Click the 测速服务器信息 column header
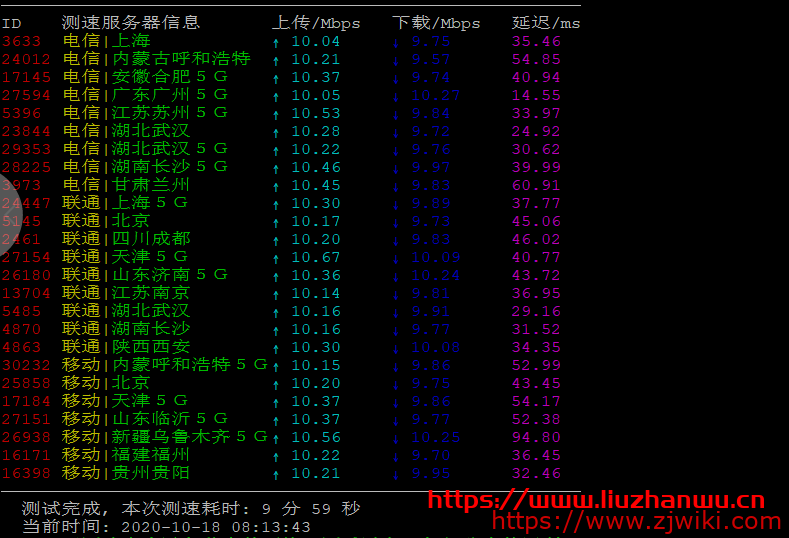This screenshot has width=789, height=538. coord(130,22)
